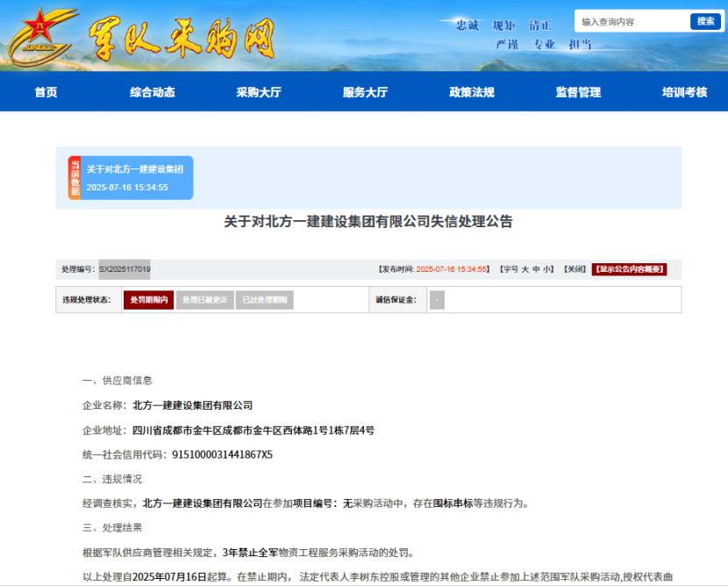This screenshot has width=728, height=586.
Task: Focus the 输入查询内容 search field
Action: point(632,21)
